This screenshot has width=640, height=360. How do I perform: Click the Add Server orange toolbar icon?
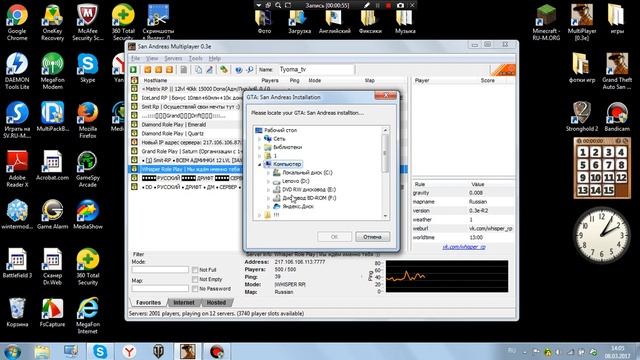(x=148, y=70)
